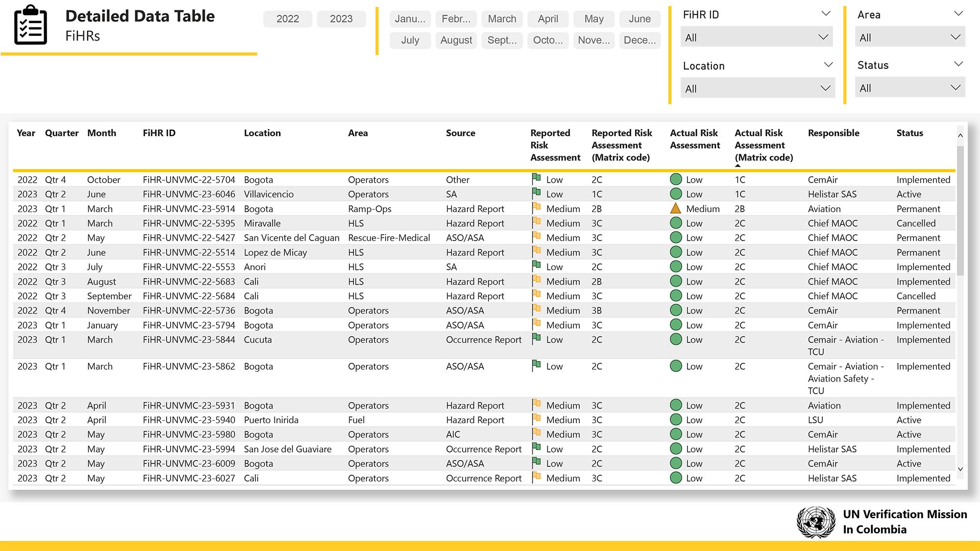
Task: Click green circle in FiHR-UNVMC-23-5931 row
Action: tap(676, 405)
